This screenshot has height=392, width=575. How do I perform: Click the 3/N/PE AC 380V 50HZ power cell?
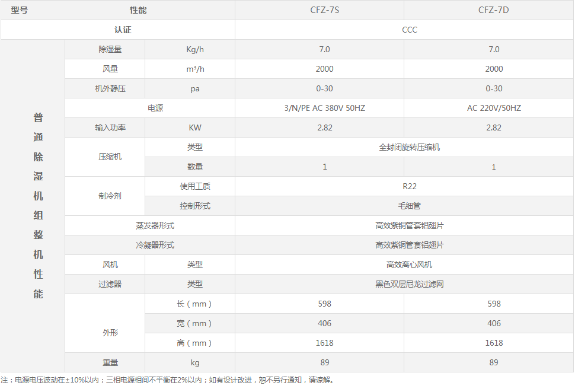[x=324, y=108]
